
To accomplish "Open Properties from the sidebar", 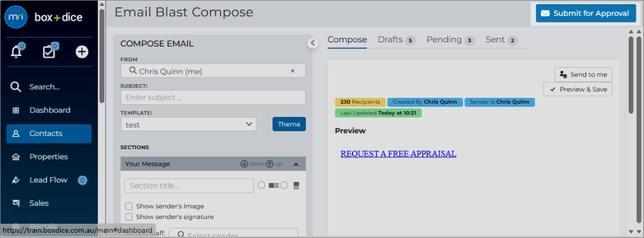I will tap(49, 157).
